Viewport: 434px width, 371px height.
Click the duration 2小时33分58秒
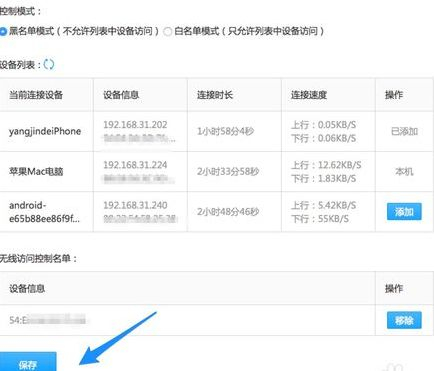[228, 172]
